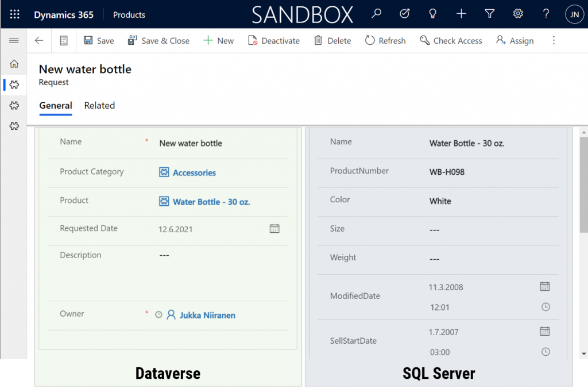
Task: Open the help question mark icon
Action: [x=546, y=14]
